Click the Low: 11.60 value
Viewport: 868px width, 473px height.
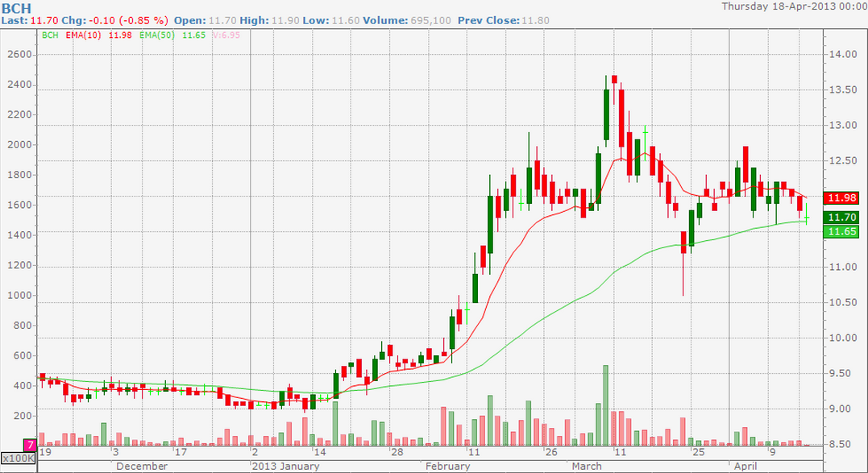347,20
